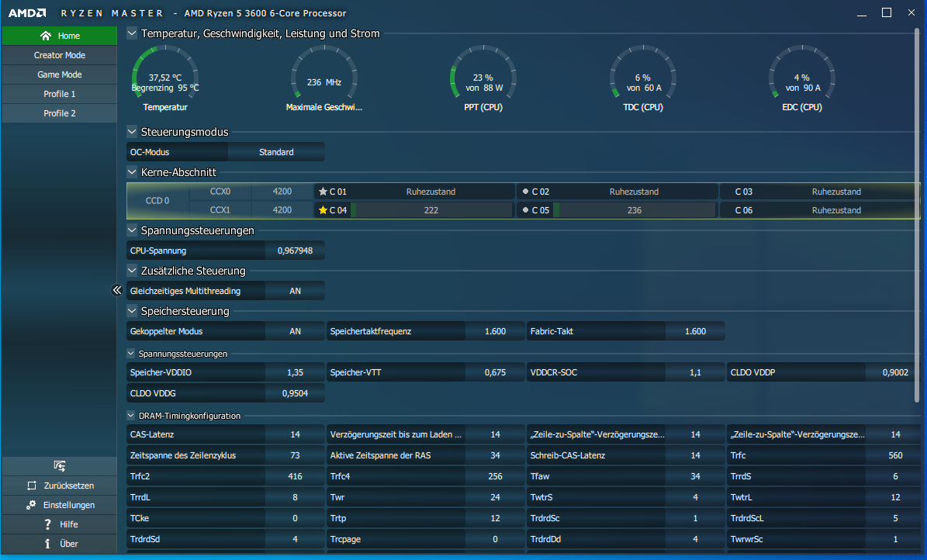The image size is (927, 560).
Task: Click the Einstellungen gear icon
Action: 31,505
